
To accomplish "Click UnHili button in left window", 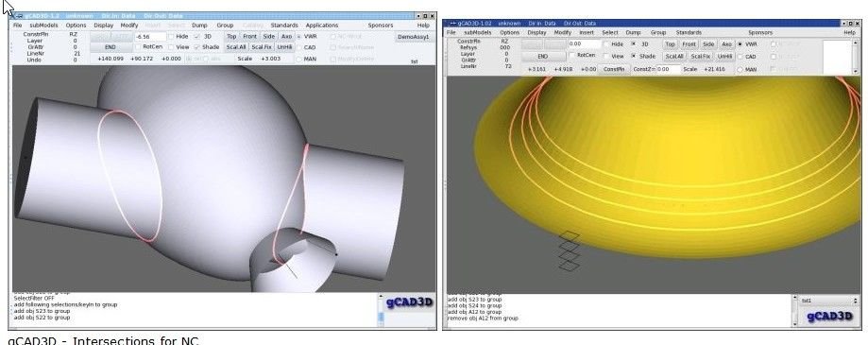I will click(284, 47).
